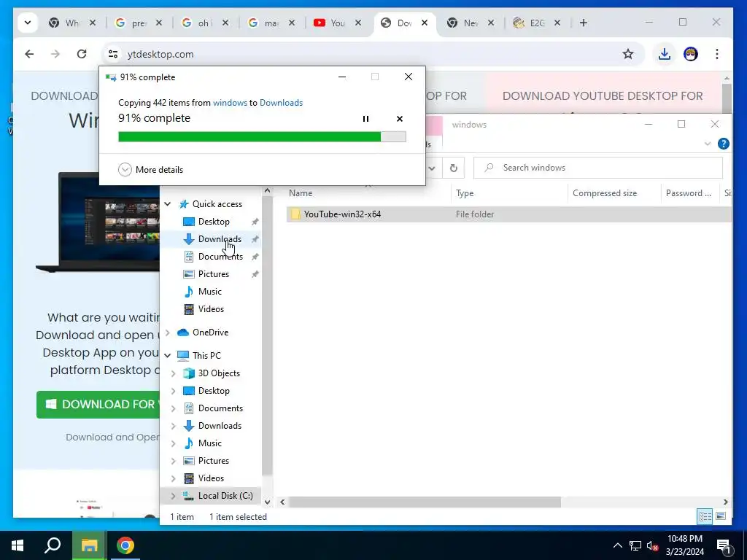Open Chrome three-dot menu
Image resolution: width=747 pixels, height=560 pixels.
(x=716, y=54)
